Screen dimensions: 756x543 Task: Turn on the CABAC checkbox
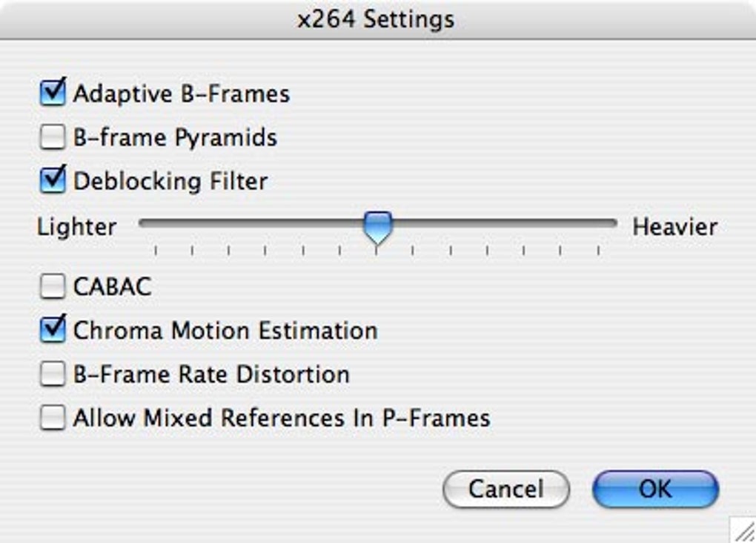(x=53, y=286)
